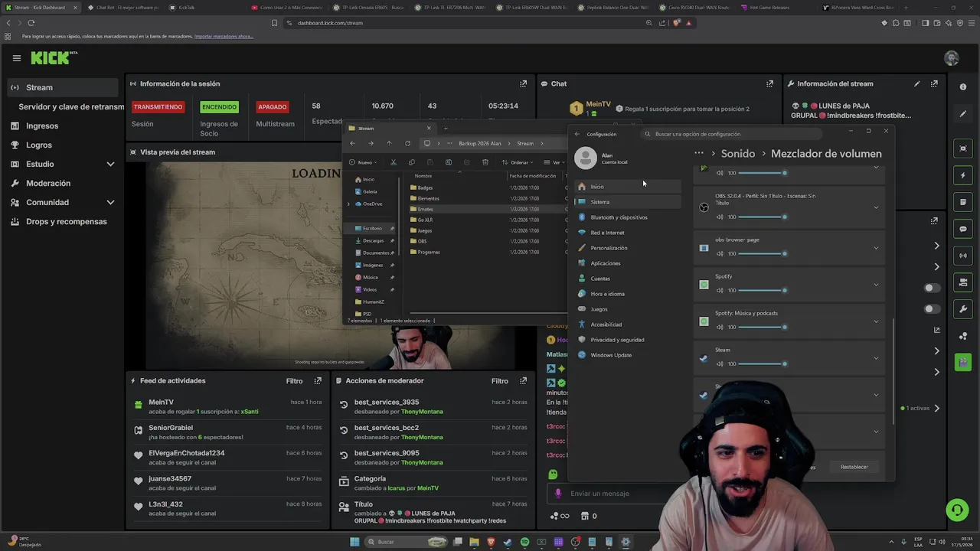Click Filtro in Acciones de moderador

500,380
